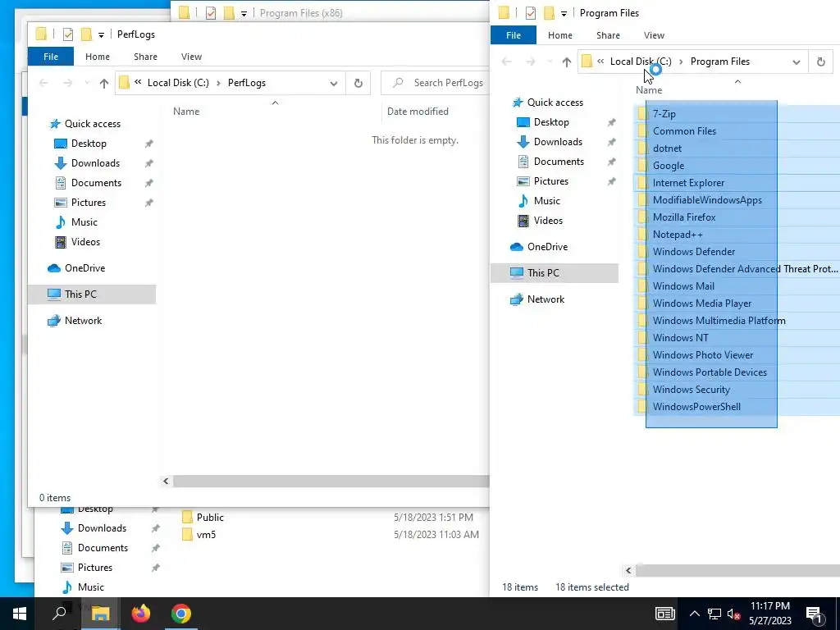Viewport: 840px width, 630px height.
Task: Click horizontal scrollbar in PerfLogs window
Action: (331, 482)
